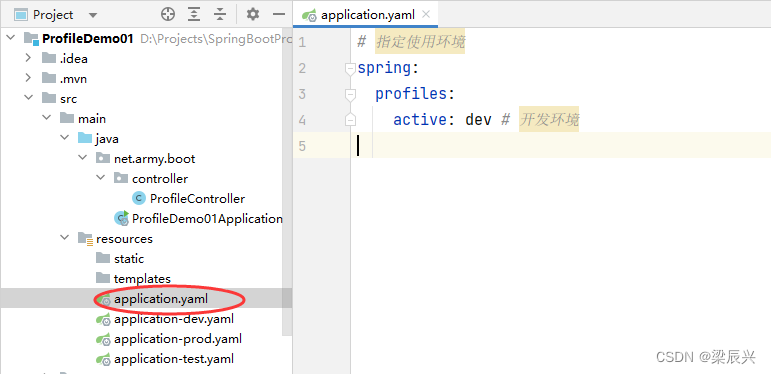771x374 pixels.
Task: Click line number 5 in gutter
Action: [301, 146]
